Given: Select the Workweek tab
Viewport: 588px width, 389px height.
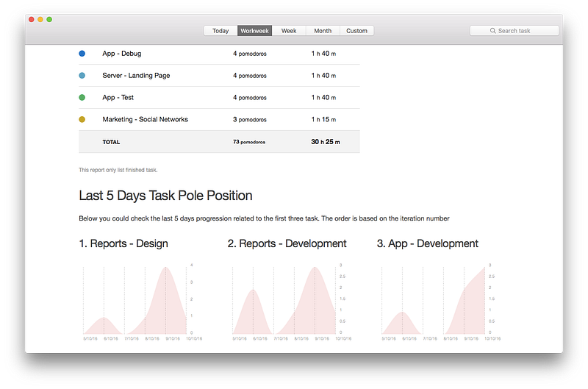Looking at the screenshot, I should tap(254, 31).
